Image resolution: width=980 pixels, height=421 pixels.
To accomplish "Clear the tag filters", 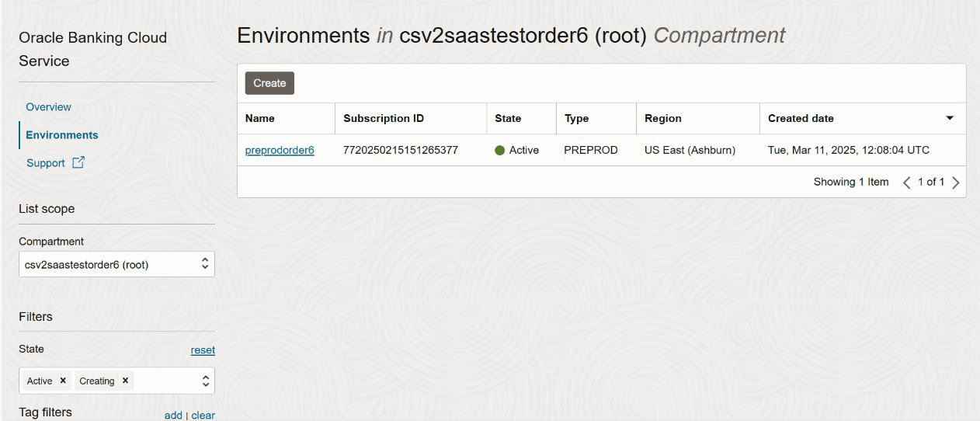I will (203, 416).
